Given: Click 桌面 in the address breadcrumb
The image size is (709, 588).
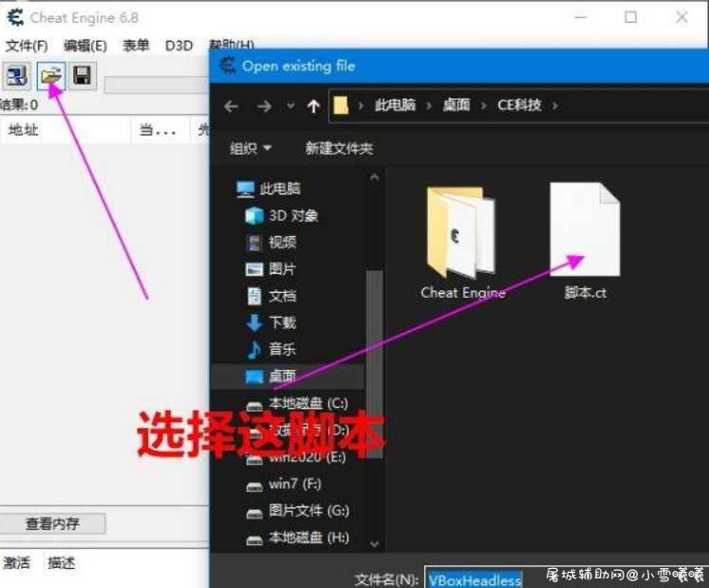Looking at the screenshot, I should click(x=457, y=105).
